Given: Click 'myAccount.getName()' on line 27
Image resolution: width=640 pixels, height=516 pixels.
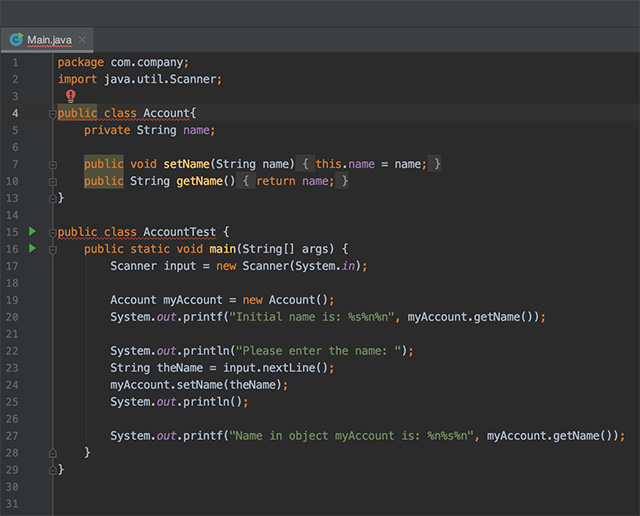Looking at the screenshot, I should point(549,436).
